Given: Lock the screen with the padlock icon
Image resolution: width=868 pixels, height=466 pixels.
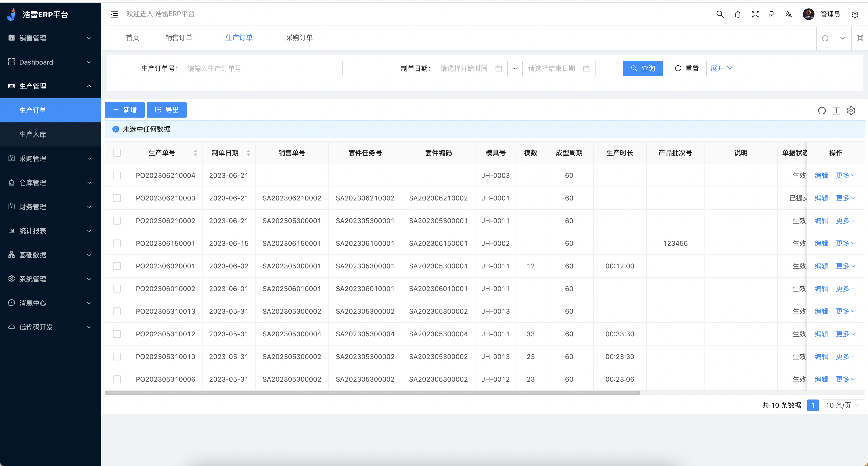Looking at the screenshot, I should click(771, 14).
